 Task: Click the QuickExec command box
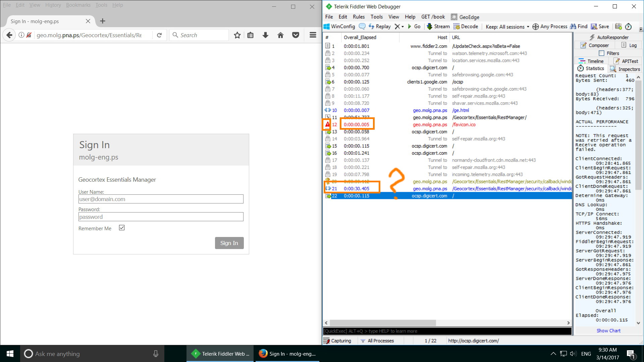tap(447, 331)
